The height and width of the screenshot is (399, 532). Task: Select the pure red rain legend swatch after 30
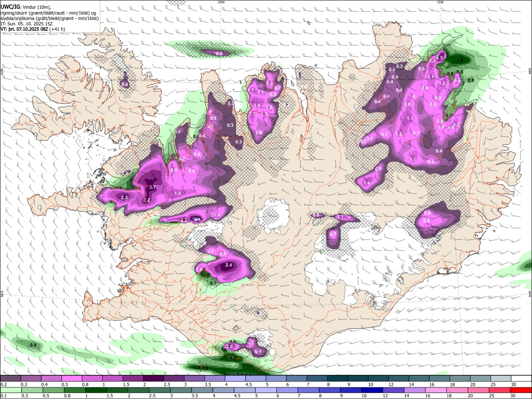pyautogui.click(x=521, y=390)
